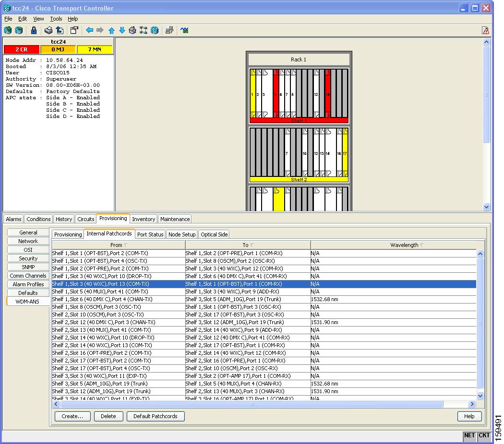Screen dimensions: 504x444
Task: Click the CTC application icon in title bar
Action: 7,8
